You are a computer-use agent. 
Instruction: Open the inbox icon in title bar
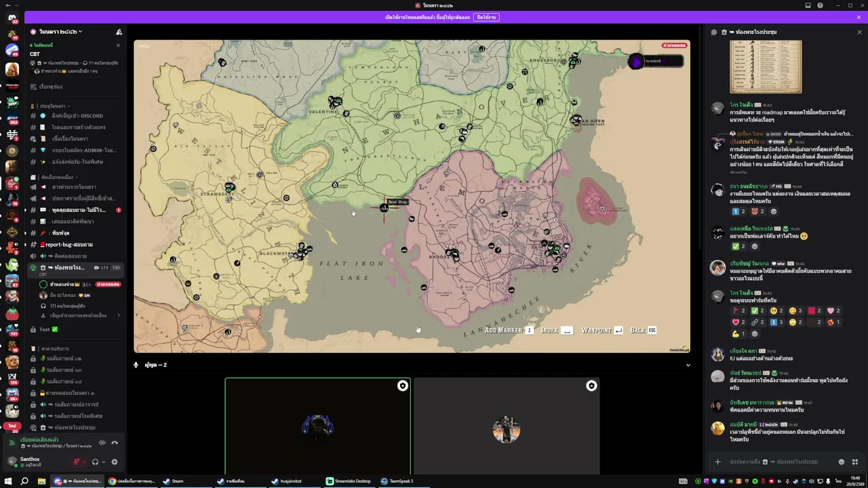(808, 5)
